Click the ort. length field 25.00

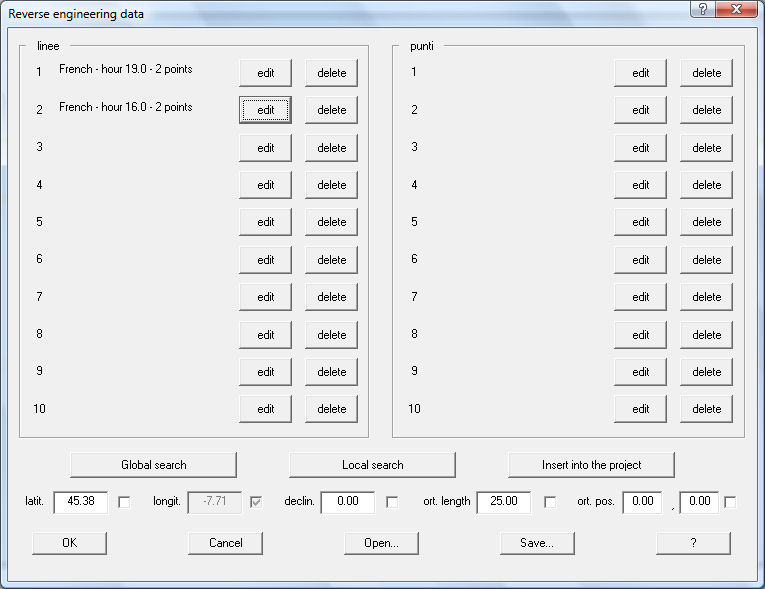tap(503, 502)
